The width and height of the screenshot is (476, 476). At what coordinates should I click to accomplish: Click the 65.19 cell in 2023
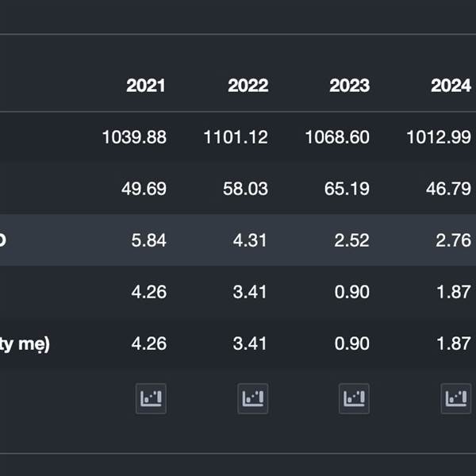(347, 189)
